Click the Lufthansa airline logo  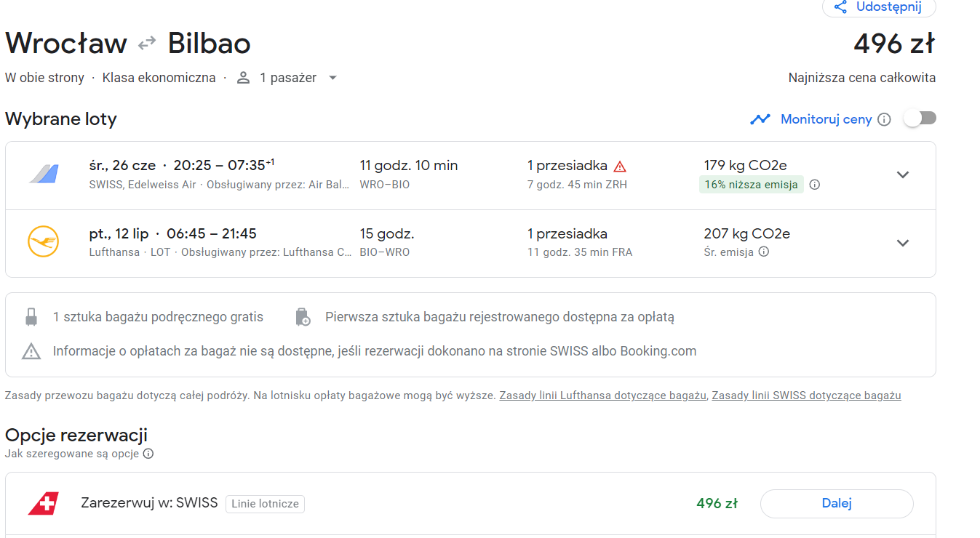click(x=43, y=242)
